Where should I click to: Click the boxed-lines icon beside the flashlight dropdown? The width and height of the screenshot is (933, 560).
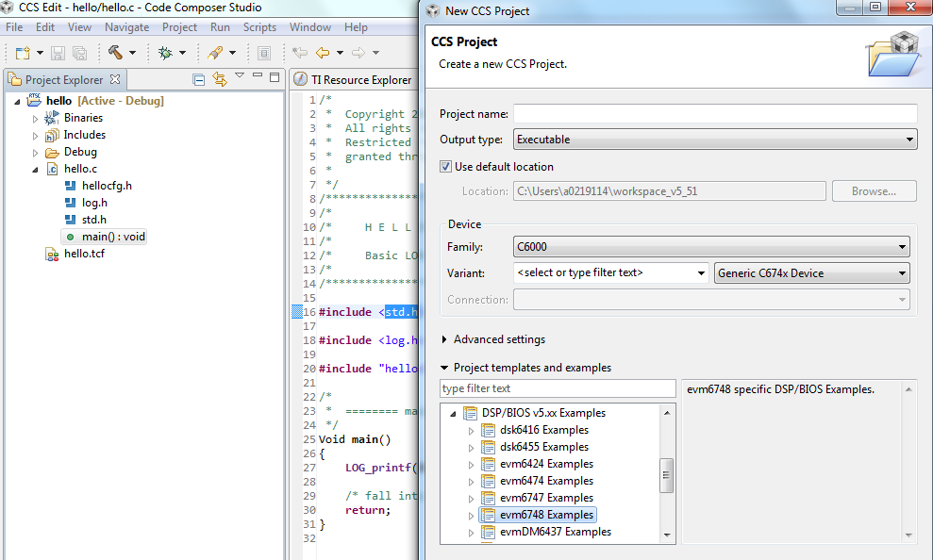[x=264, y=53]
